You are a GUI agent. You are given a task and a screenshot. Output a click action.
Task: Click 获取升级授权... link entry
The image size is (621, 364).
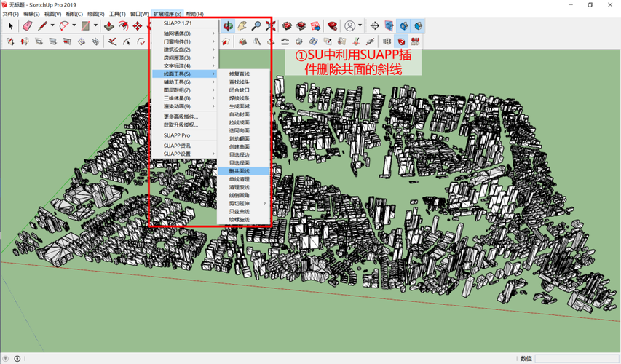point(181,124)
